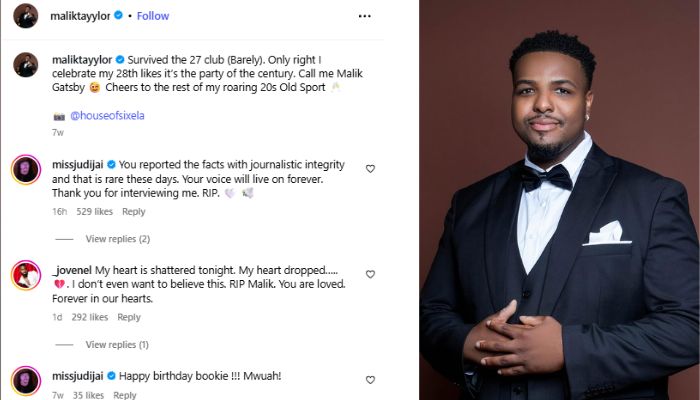700x400 pixels.
Task: Like _jovenel's heart is shattered comment
Action: (370, 274)
